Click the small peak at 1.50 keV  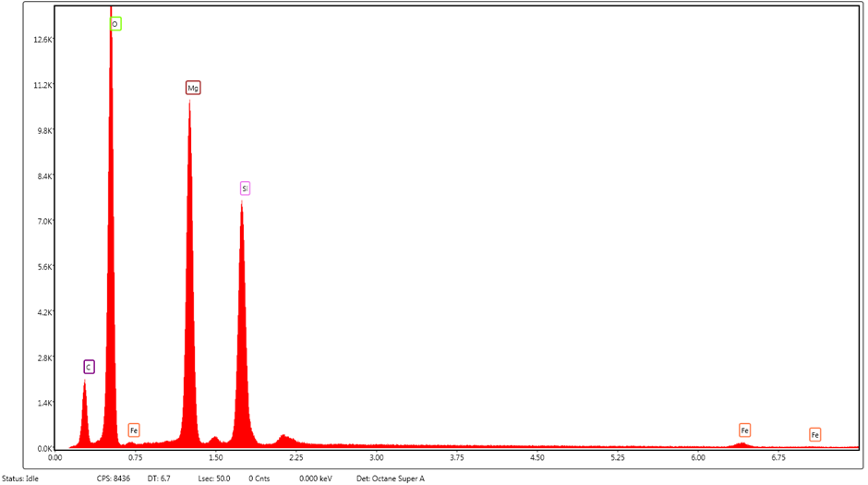(x=215, y=442)
